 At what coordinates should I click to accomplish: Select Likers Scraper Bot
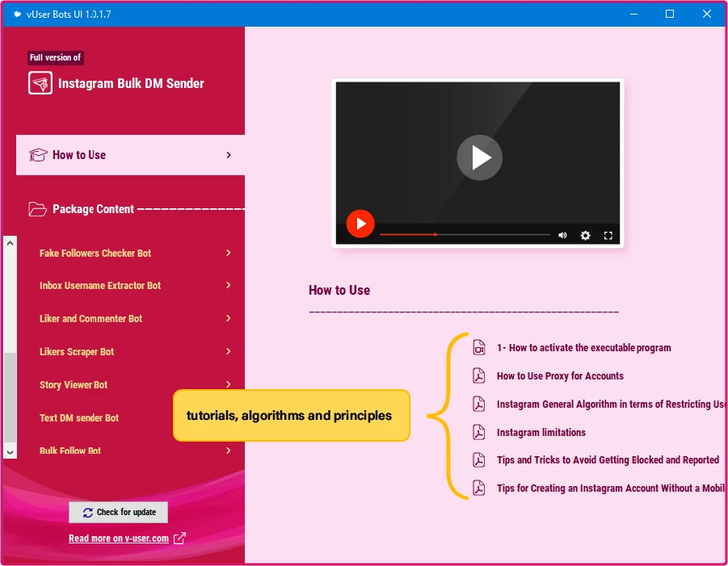pos(77,352)
